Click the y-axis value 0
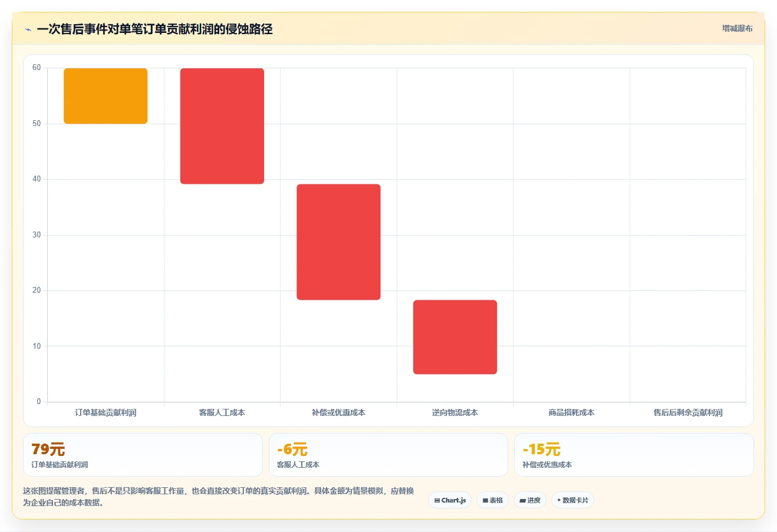The image size is (777, 532). click(39, 402)
